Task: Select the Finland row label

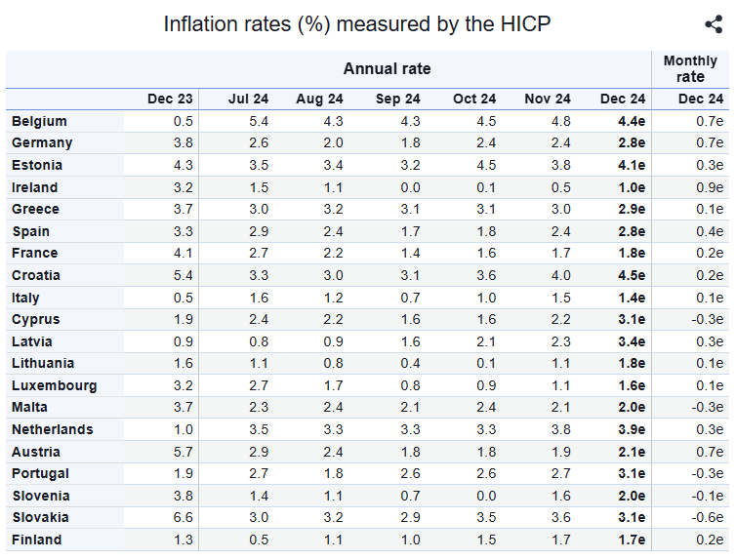Action: pyautogui.click(x=37, y=540)
